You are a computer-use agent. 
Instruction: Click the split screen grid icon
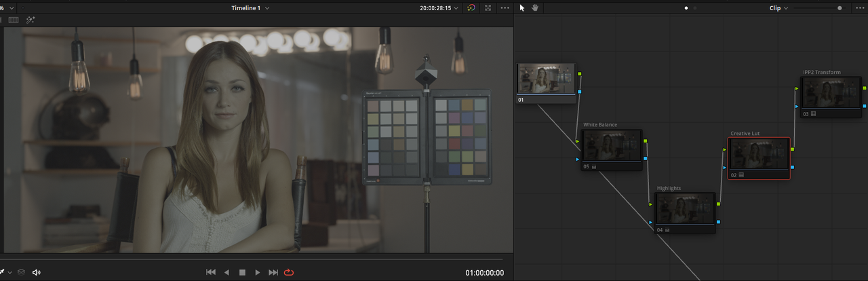tap(14, 20)
